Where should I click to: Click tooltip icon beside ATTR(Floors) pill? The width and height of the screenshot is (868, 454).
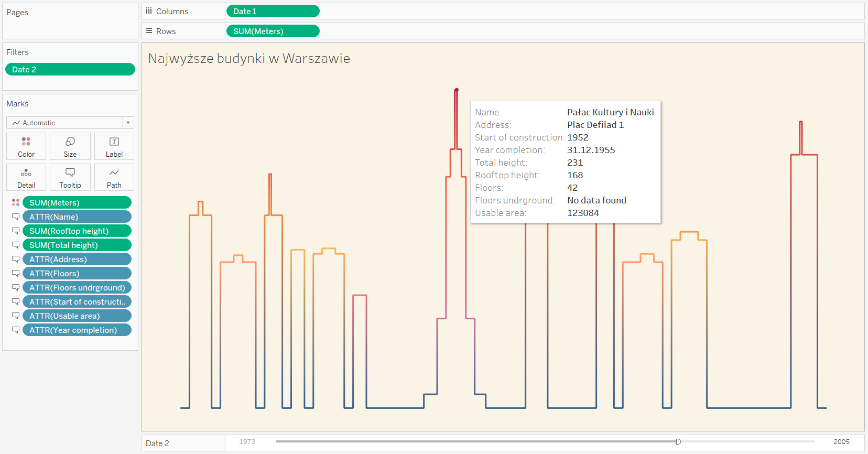click(x=16, y=273)
